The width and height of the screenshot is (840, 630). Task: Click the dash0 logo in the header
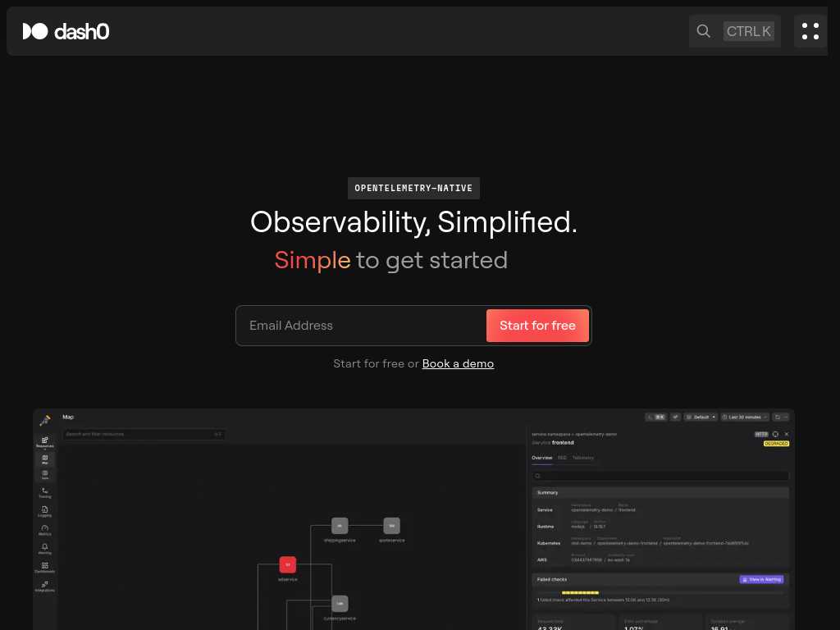click(x=66, y=31)
